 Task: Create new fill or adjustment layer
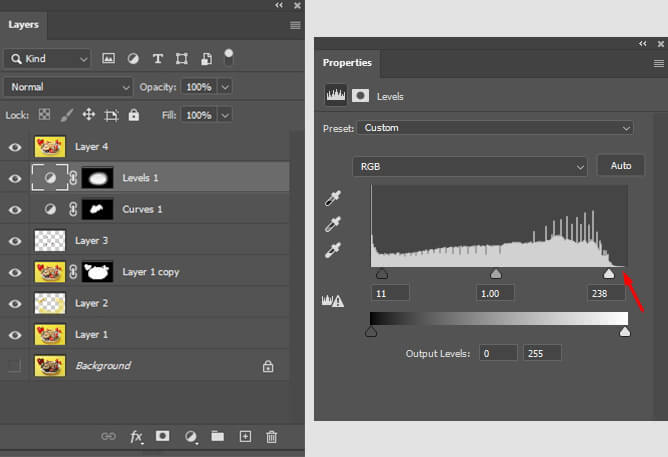click(190, 437)
